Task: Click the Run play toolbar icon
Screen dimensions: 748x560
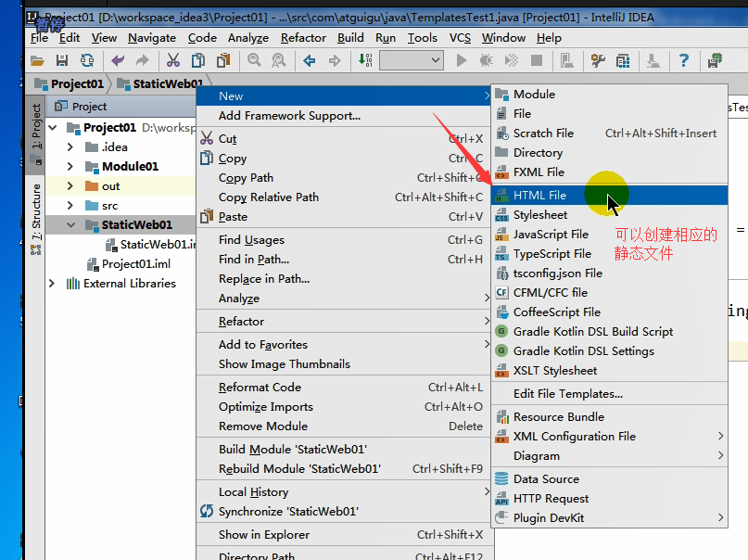Action: coord(462,60)
